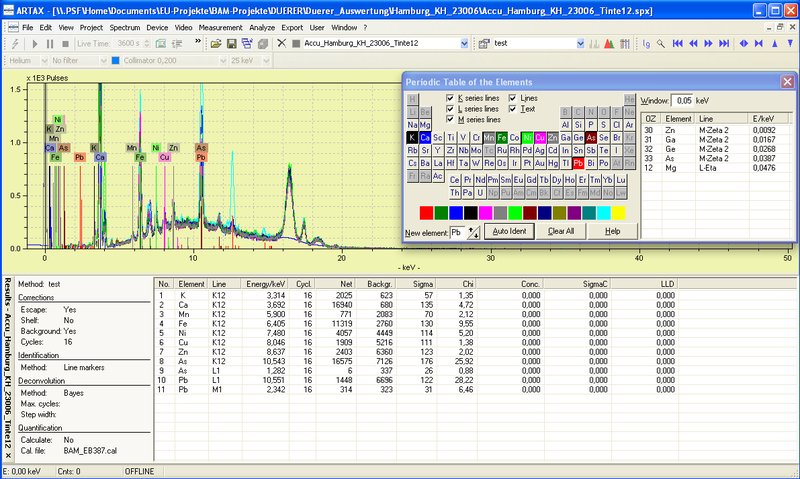Expand horizontal axis with outward-arrows icon
The image size is (800, 479).
pos(744,44)
